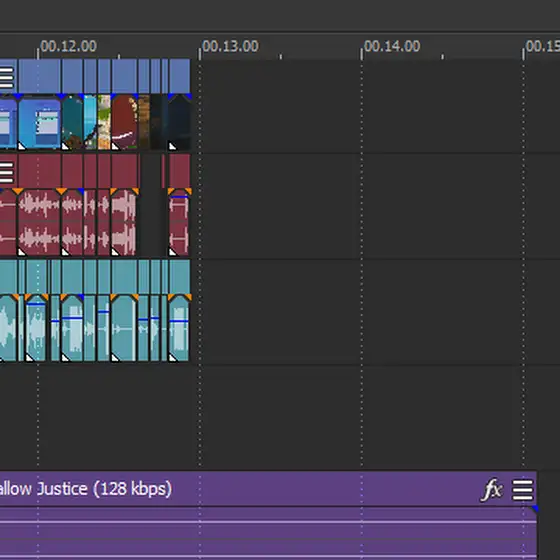This screenshot has height=560, width=560.
Task: Click the 00.13.00 ruler mark
Action: click(x=230, y=46)
